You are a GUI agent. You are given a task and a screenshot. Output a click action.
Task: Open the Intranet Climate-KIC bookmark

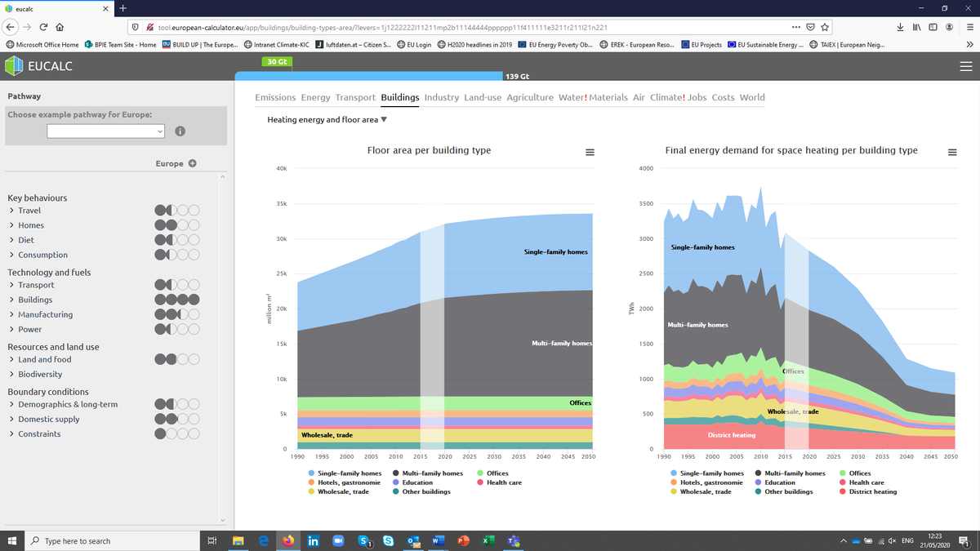click(278, 44)
